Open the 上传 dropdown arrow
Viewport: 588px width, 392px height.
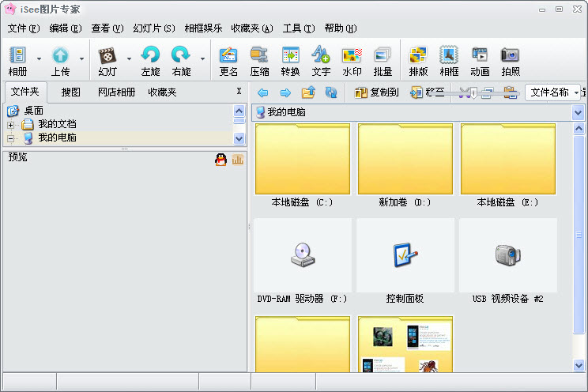pos(81,59)
